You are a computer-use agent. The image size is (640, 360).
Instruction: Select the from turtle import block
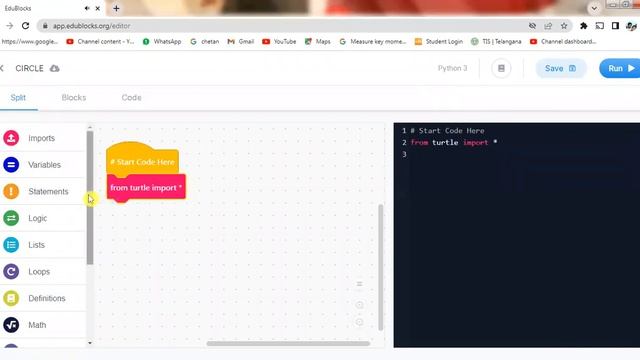146,188
